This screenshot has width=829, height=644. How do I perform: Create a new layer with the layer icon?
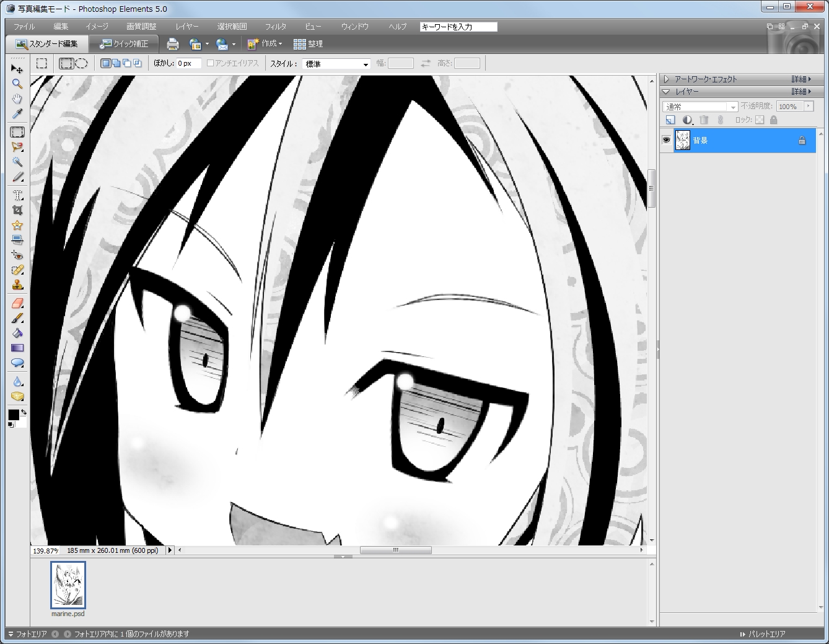(x=670, y=120)
